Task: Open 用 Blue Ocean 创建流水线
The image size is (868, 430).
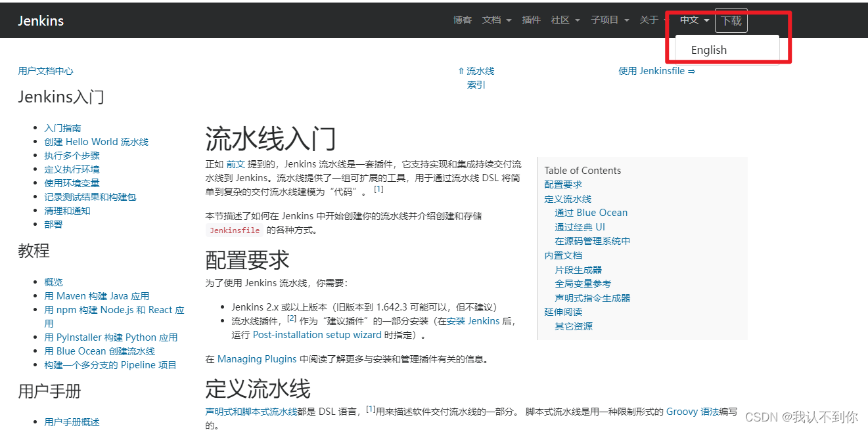Action: (100, 351)
